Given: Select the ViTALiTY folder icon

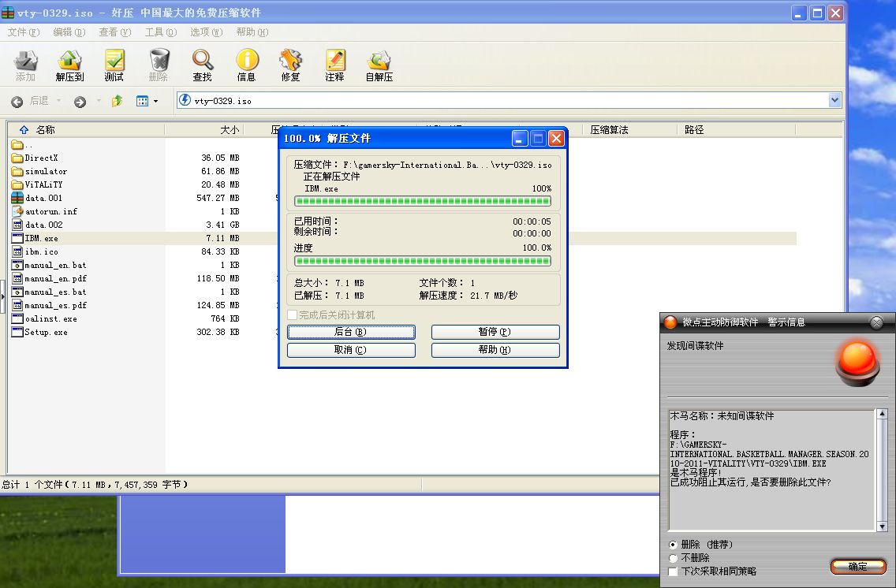Looking at the screenshot, I should (x=17, y=184).
